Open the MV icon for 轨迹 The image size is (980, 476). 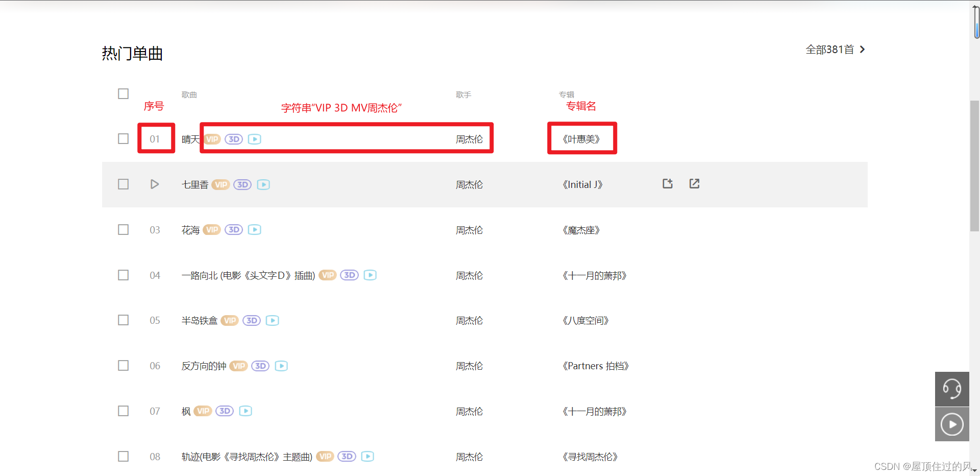pos(367,457)
